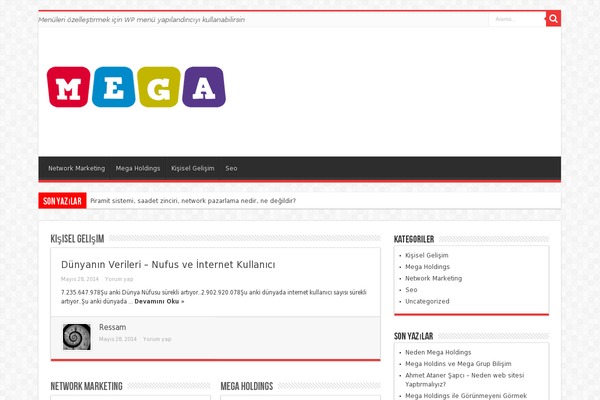
Task: Open the Neden Mega Holdings recent post
Action: pyautogui.click(x=438, y=352)
